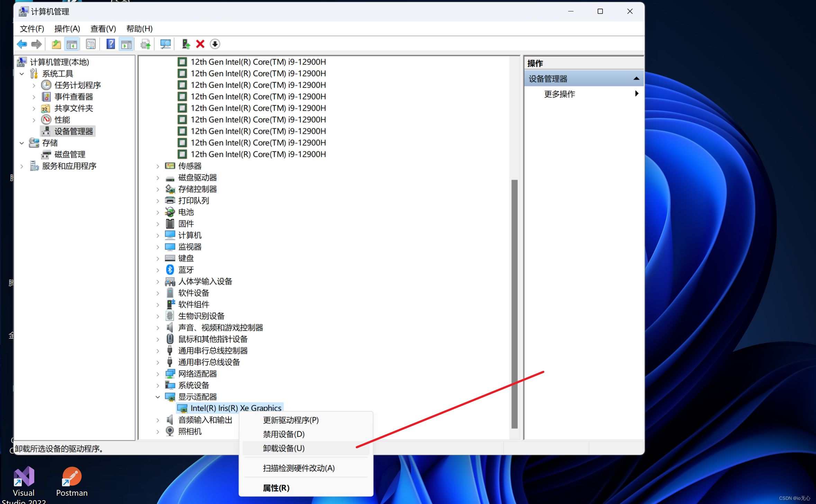The image size is (816, 504).
Task: Collapse the 设备管理器 actions section arrow
Action: point(636,79)
